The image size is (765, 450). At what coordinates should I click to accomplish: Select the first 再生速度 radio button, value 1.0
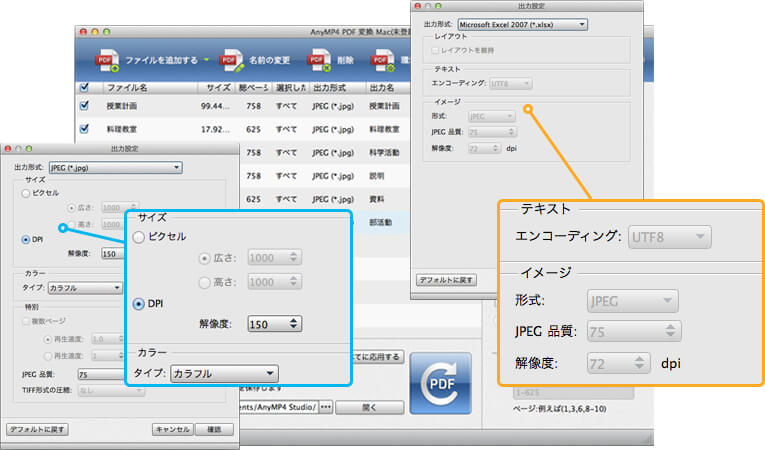click(48, 339)
